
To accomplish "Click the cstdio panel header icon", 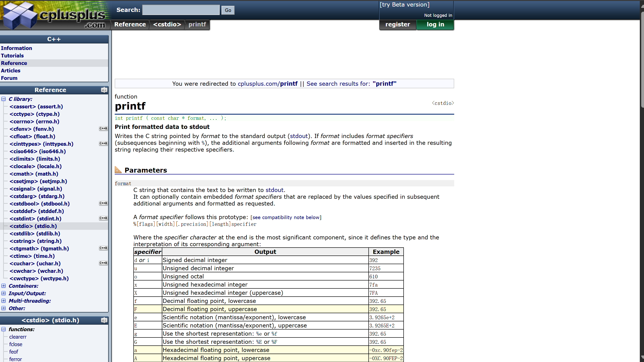I will [x=104, y=320].
